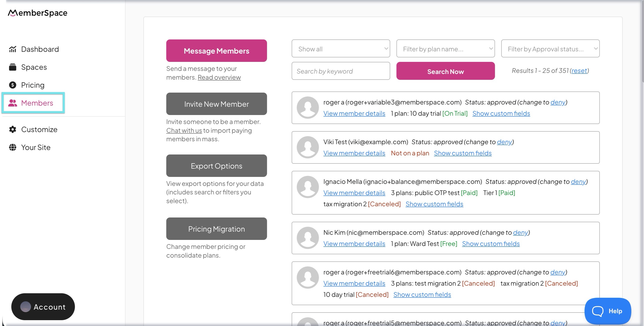Viewport: 644px width, 326px height.
Task: Click the Pricing dollar icon
Action: point(13,85)
